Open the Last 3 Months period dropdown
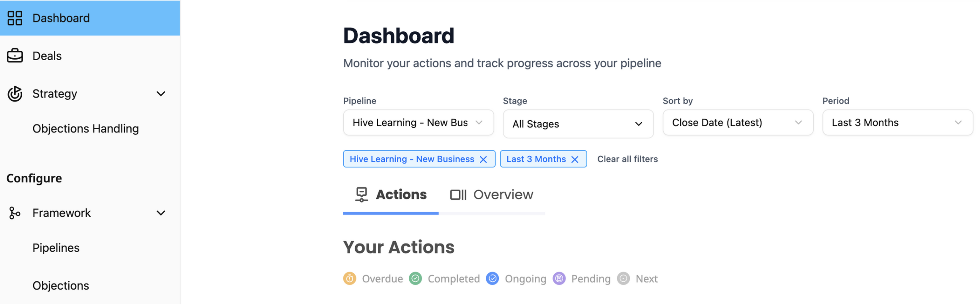Screen dimensions: 980x305 pos(898,122)
